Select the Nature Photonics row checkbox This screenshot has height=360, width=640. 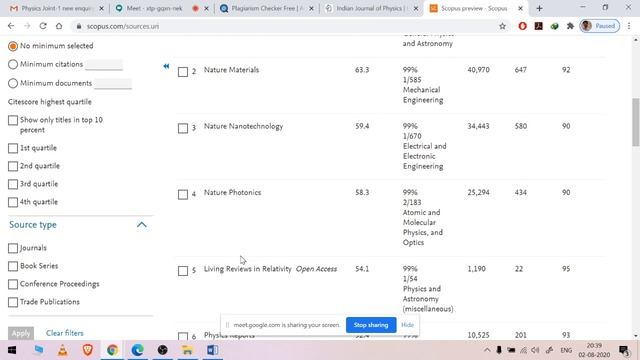coord(183,194)
